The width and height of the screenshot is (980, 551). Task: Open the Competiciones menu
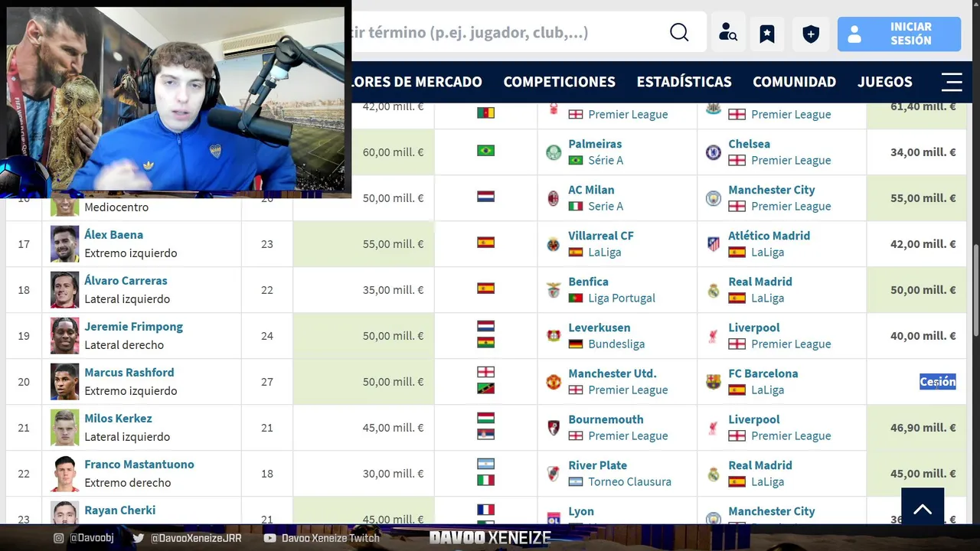[x=559, y=82]
